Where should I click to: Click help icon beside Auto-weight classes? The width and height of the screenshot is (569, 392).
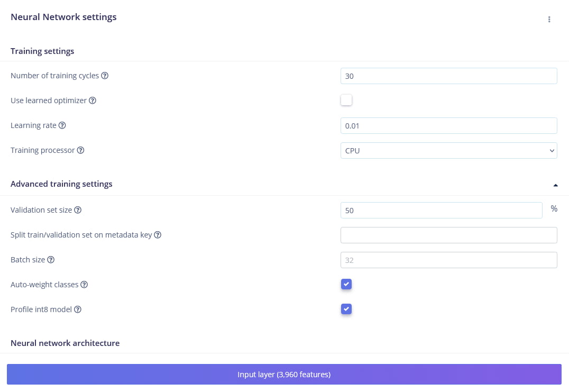tap(84, 285)
